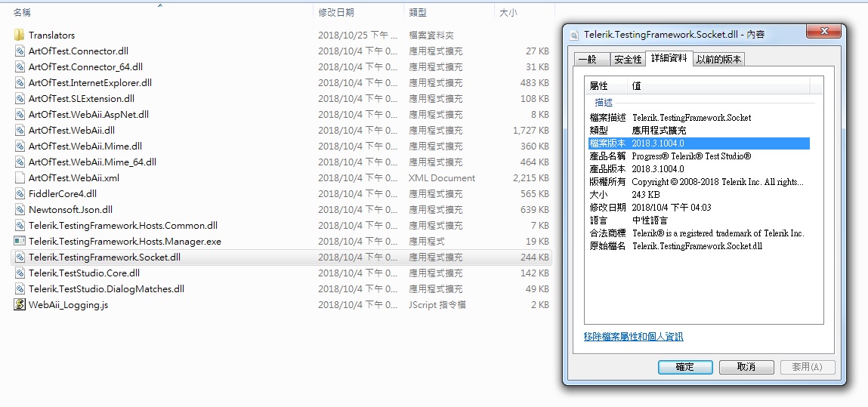Select the ArtOfTest.Connector.dll file icon
The image size is (868, 407).
click(x=20, y=51)
